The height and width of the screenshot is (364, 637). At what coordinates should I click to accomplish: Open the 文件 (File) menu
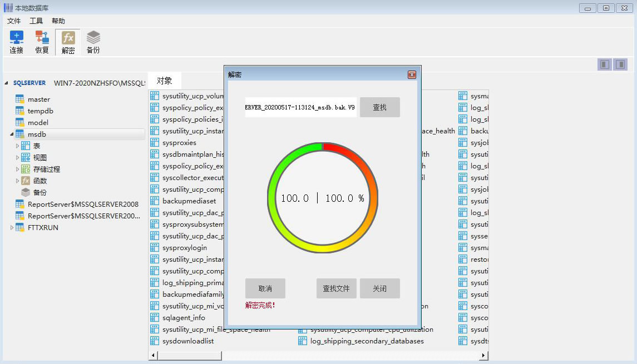14,21
